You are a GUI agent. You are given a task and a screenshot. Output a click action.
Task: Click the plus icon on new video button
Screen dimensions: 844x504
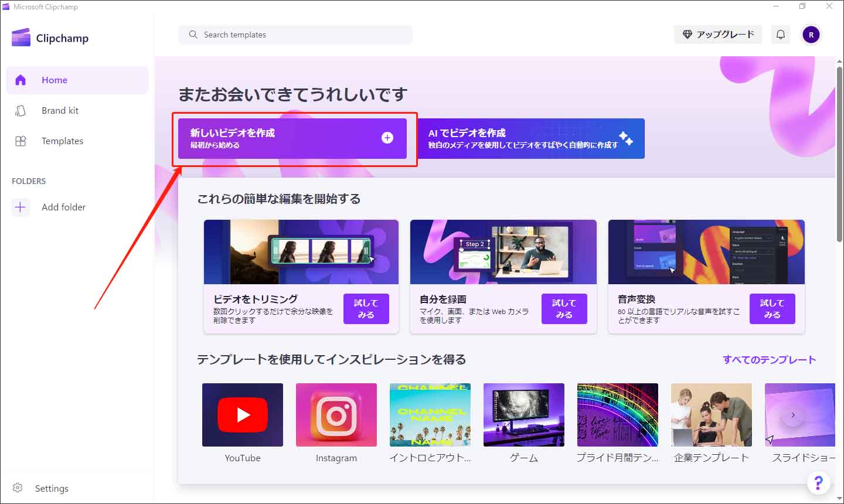click(387, 138)
